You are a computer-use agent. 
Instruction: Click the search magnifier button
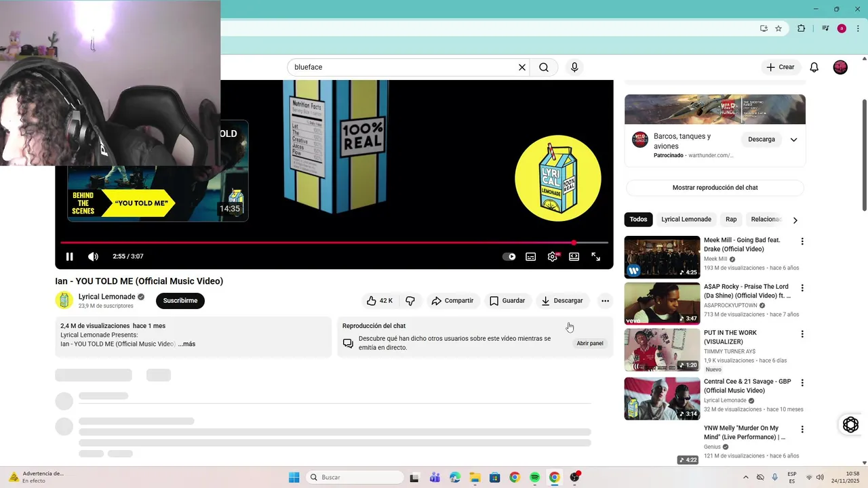[544, 68]
